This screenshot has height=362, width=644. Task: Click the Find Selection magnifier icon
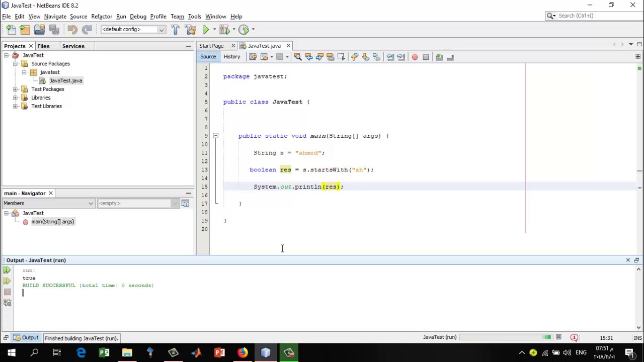(297, 57)
